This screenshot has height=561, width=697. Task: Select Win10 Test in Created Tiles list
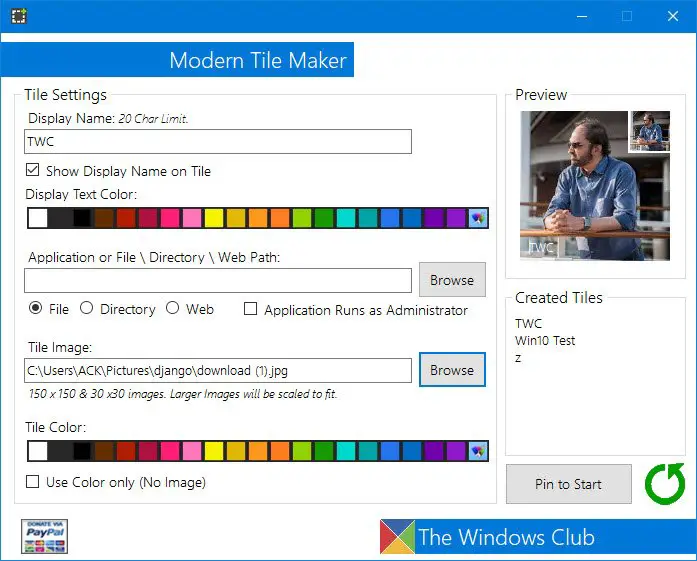click(545, 341)
